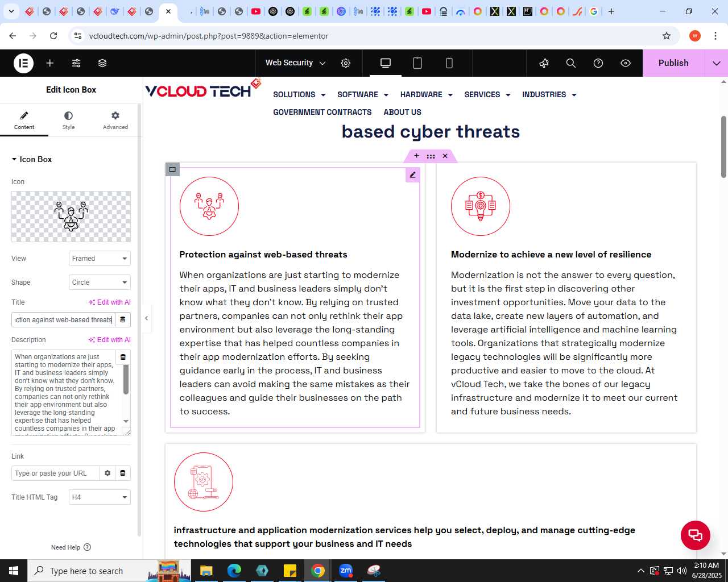Collapse the panel with the arrow handle
Viewport: 728px width, 582px height.
tap(146, 318)
